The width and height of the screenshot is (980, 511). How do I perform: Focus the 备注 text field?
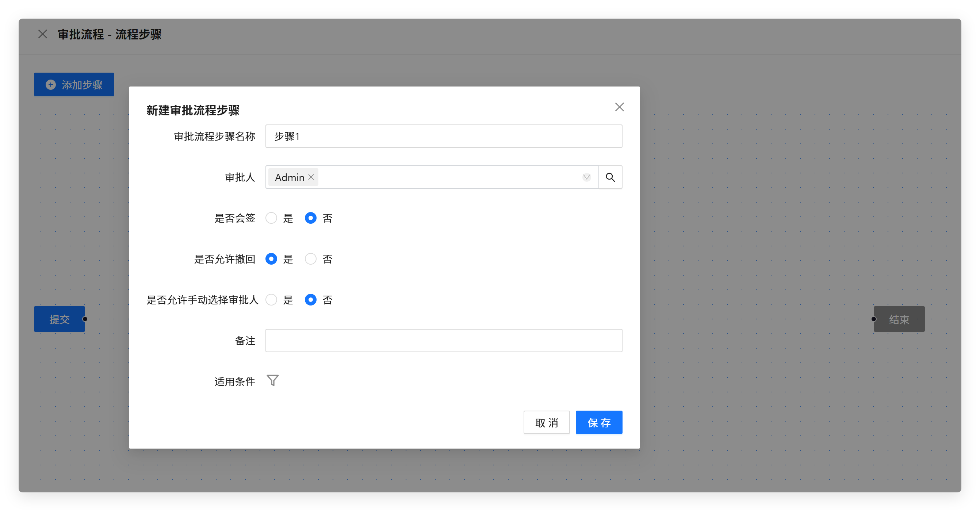444,341
